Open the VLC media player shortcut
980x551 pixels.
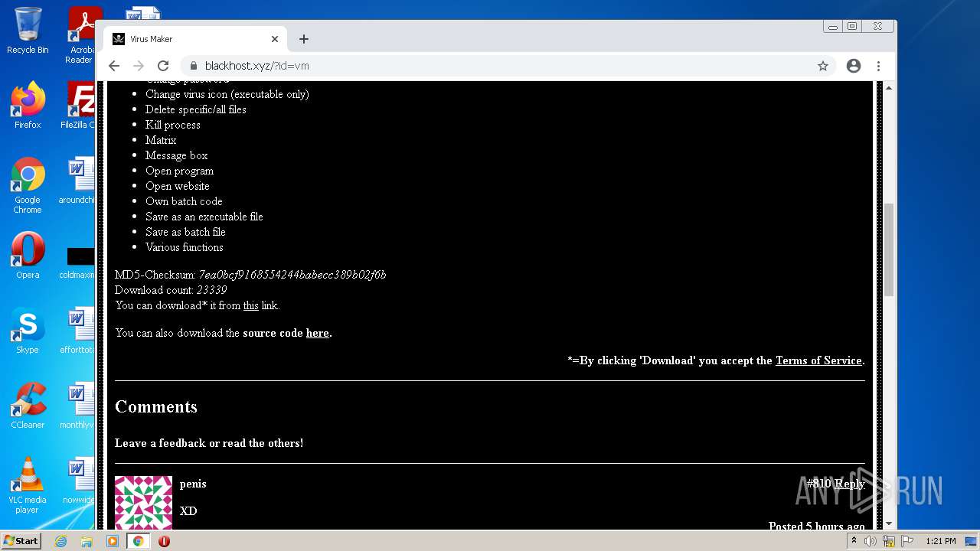point(28,485)
